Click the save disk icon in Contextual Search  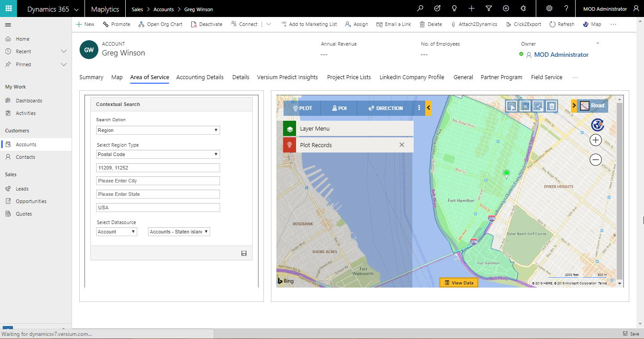click(244, 254)
